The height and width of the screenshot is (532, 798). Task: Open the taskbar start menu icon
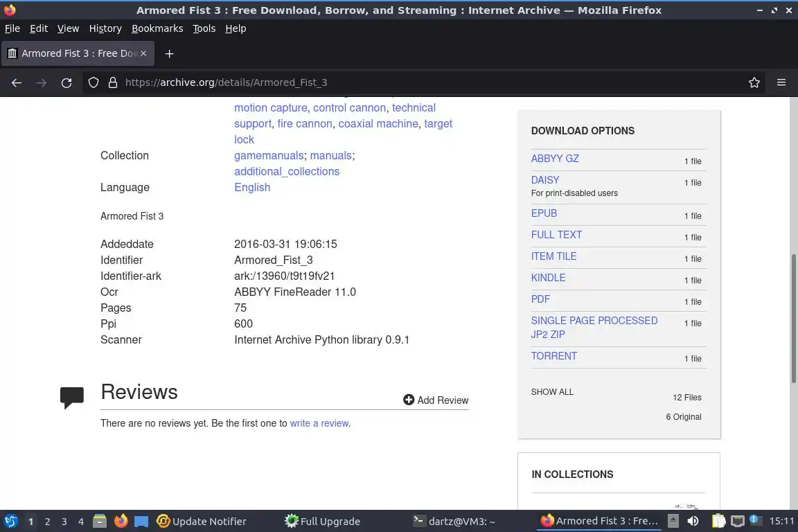click(10, 521)
